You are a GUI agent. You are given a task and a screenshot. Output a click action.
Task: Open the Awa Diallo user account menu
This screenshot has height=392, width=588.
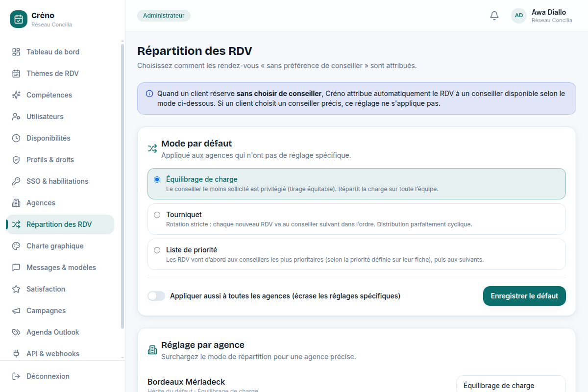click(542, 16)
